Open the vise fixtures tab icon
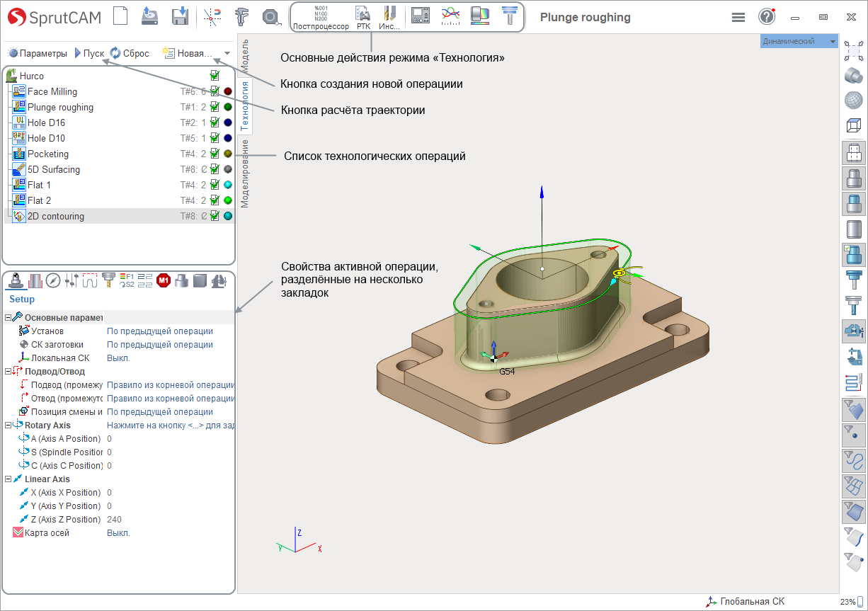The width and height of the screenshot is (868, 611). click(x=219, y=281)
